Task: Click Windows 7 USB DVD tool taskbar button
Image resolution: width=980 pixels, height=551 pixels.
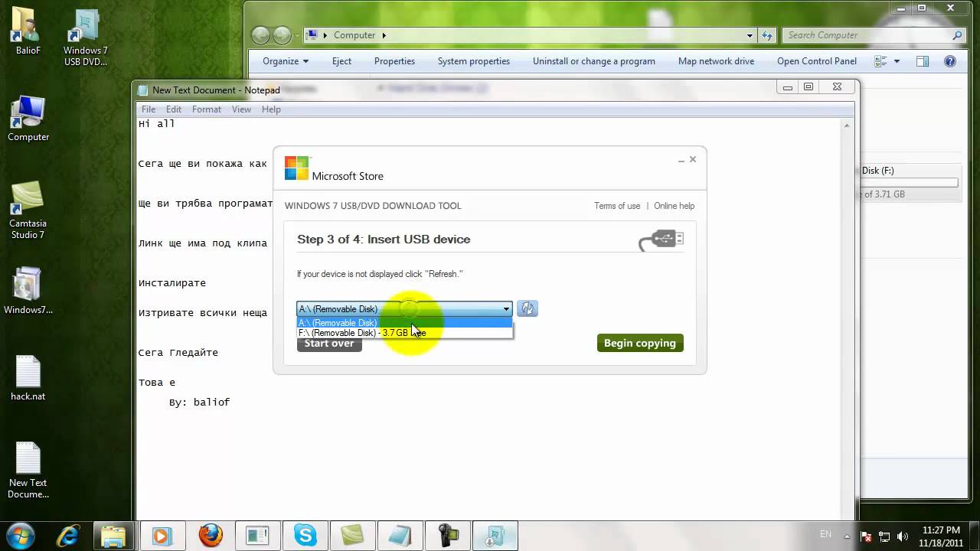Action: click(x=495, y=535)
